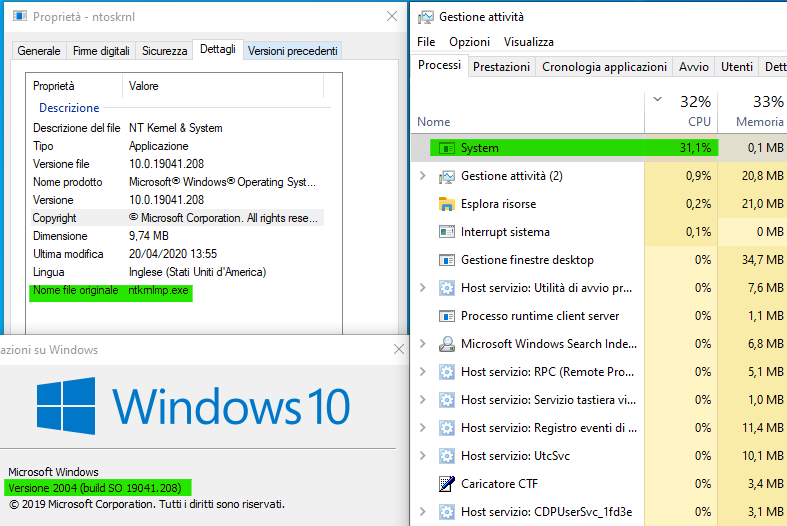This screenshot has height=526, width=787.
Task: Click the Gestione attività process icon
Action: pos(447,176)
